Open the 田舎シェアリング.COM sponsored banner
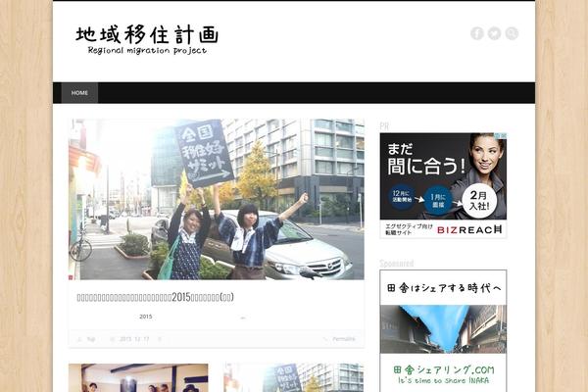The height and width of the screenshot is (392, 588). [x=443, y=331]
